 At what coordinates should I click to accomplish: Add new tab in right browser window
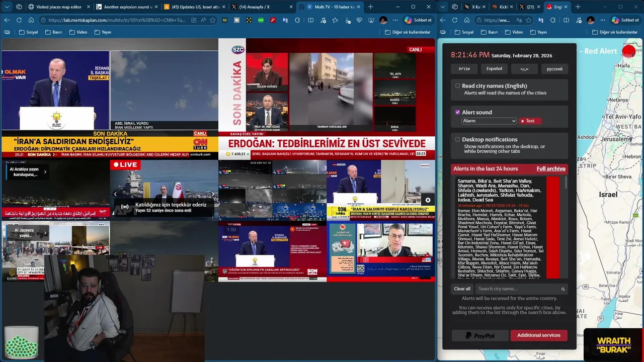[x=578, y=7]
